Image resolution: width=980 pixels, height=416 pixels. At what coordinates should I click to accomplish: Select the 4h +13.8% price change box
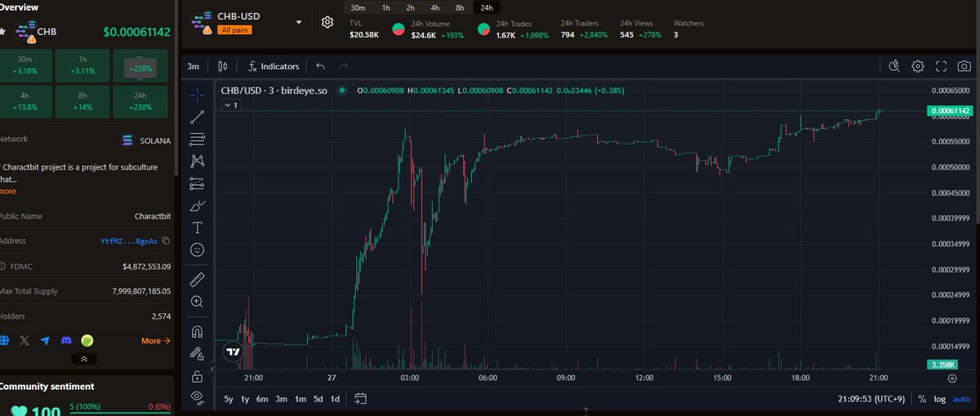click(x=25, y=101)
